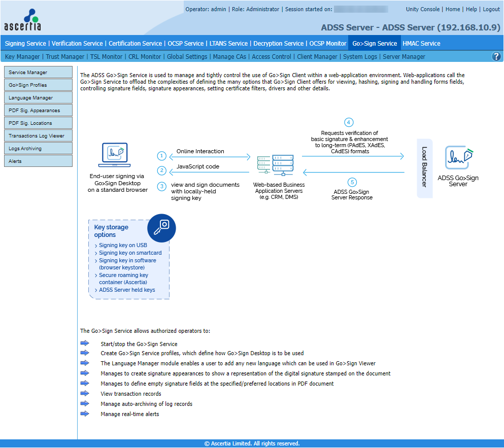
Task: Go to the System Logs menu item
Action: coord(360,57)
